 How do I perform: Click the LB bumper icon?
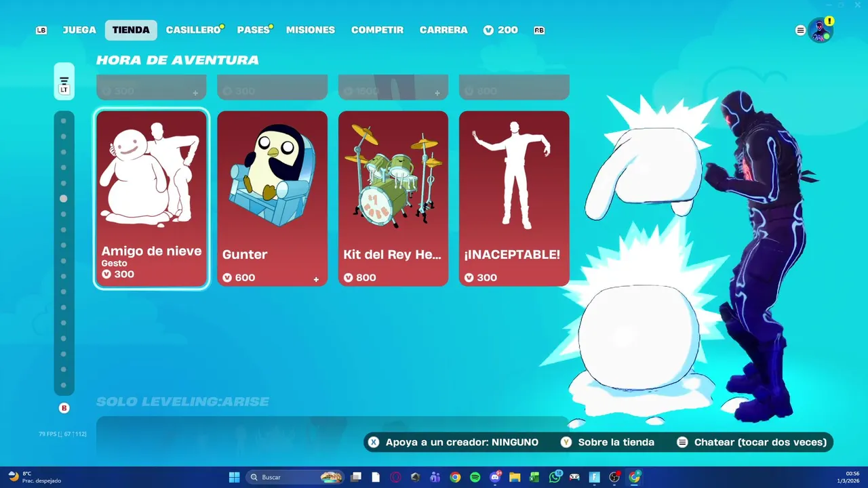click(x=41, y=30)
